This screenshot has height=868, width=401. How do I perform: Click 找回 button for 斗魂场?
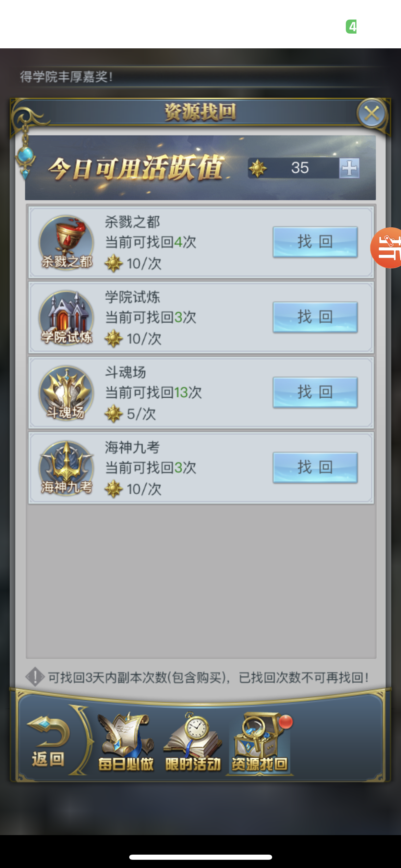pos(315,392)
